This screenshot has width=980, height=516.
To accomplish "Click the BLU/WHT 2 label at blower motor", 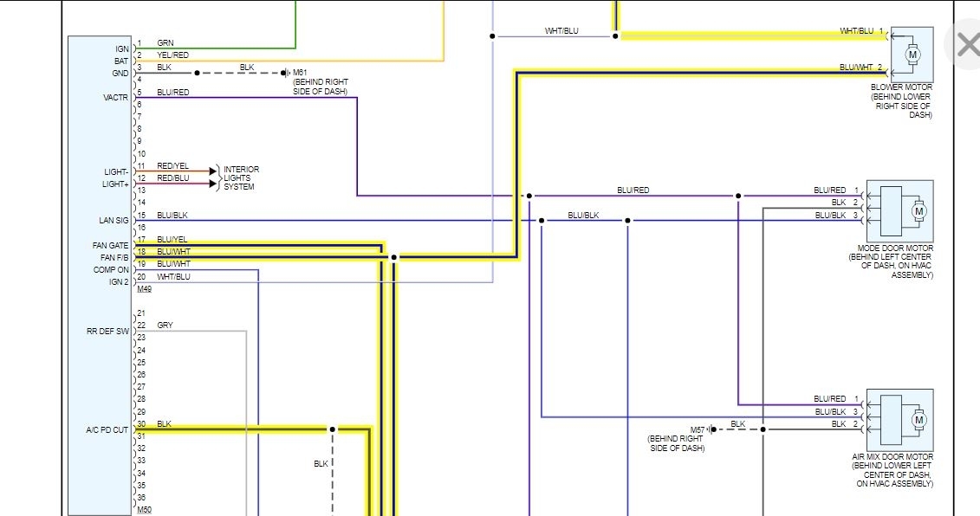I will pos(861,68).
